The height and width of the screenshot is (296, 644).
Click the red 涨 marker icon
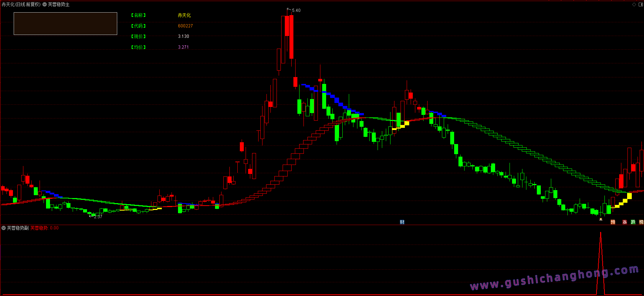pyautogui.click(x=625, y=222)
